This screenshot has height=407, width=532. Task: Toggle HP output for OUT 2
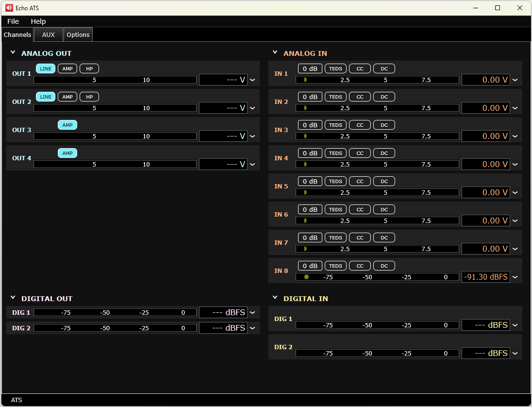pos(89,97)
